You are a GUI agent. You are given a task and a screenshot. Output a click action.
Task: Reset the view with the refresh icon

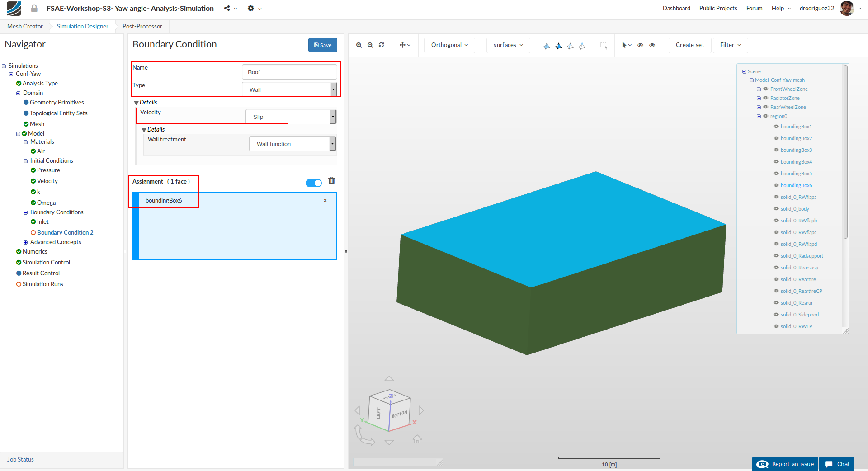382,45
